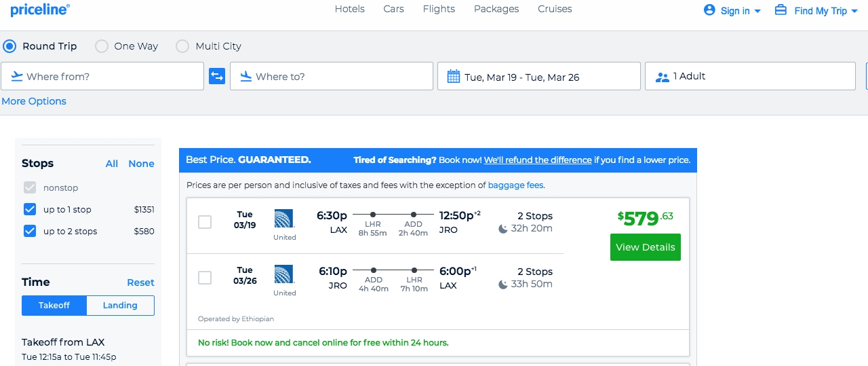Click the Priceline logo
868x366 pixels.
40,10
